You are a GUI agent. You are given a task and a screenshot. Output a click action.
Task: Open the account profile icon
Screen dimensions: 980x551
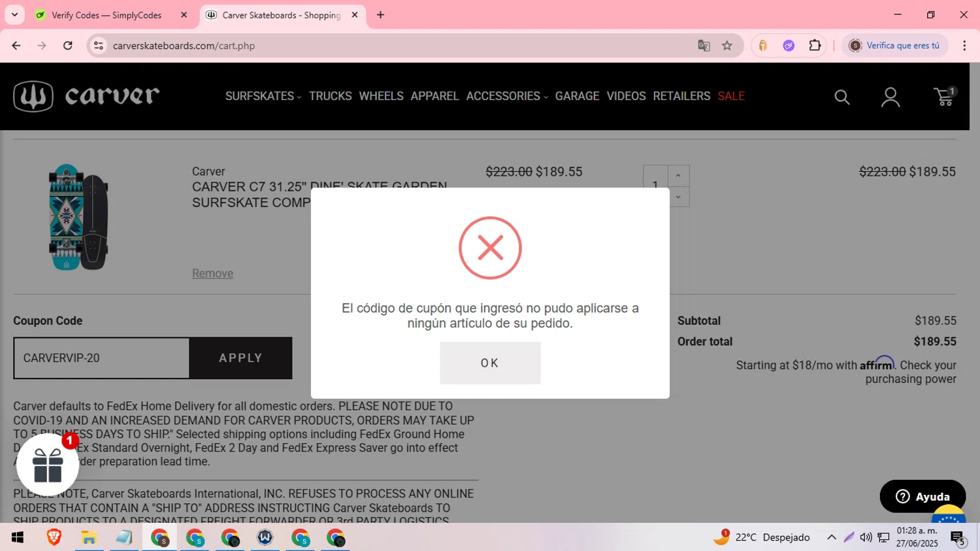coord(890,97)
